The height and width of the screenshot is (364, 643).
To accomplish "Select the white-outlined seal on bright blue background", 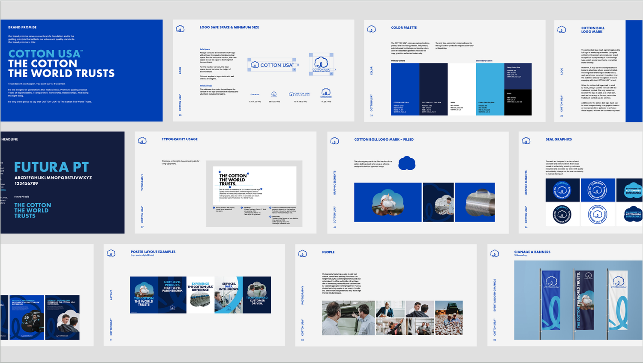I will click(597, 190).
